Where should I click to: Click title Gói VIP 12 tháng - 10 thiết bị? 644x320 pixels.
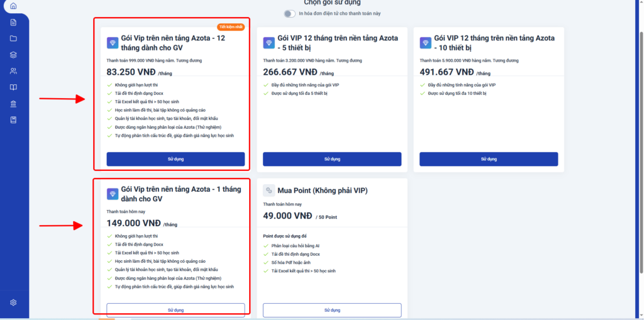pos(494,43)
